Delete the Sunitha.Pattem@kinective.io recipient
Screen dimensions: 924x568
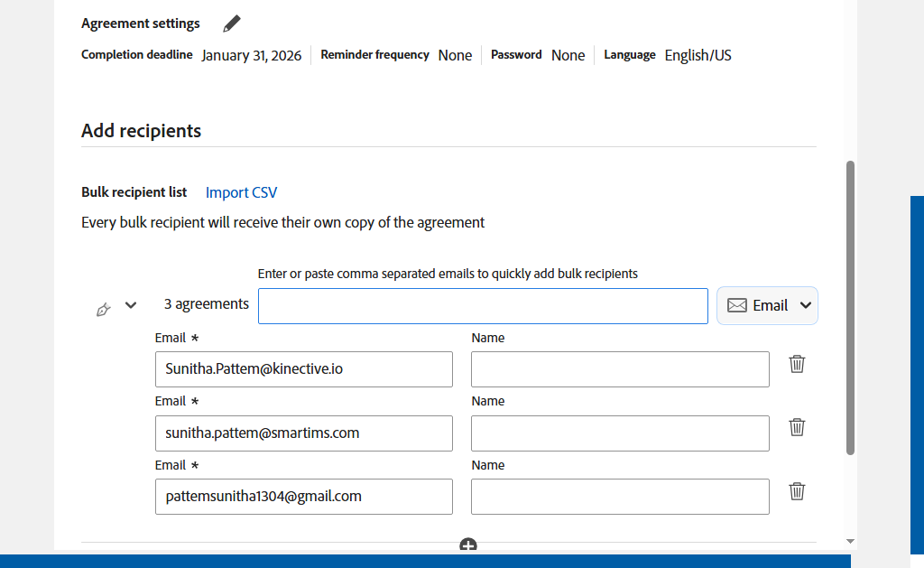pos(797,364)
